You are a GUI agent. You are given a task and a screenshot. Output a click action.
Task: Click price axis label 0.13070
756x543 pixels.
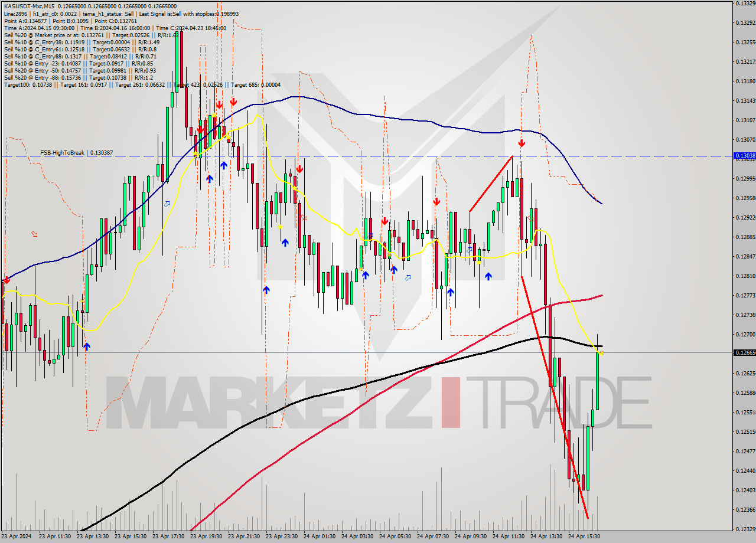point(745,139)
